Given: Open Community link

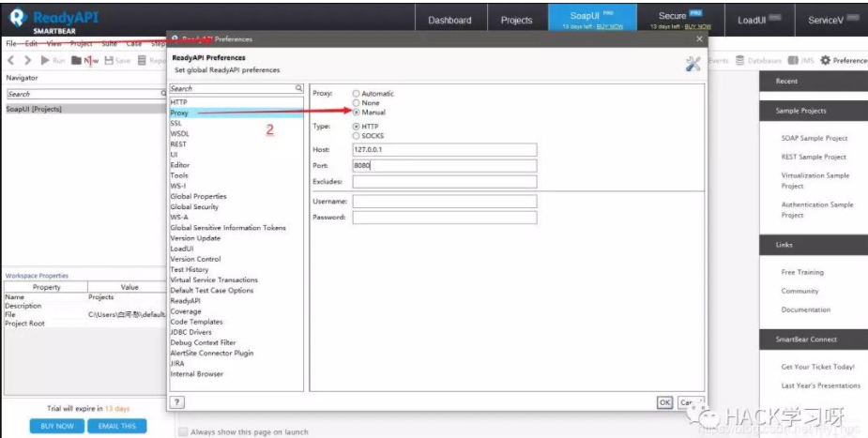Looking at the screenshot, I should (799, 291).
